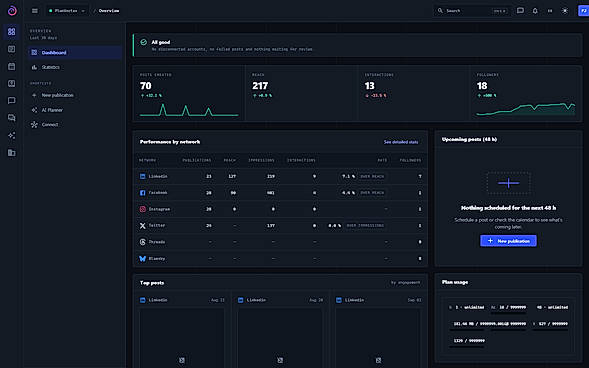Screen dimensions: 589x368
Task: Open the messages icon in top bar
Action: click(520, 11)
